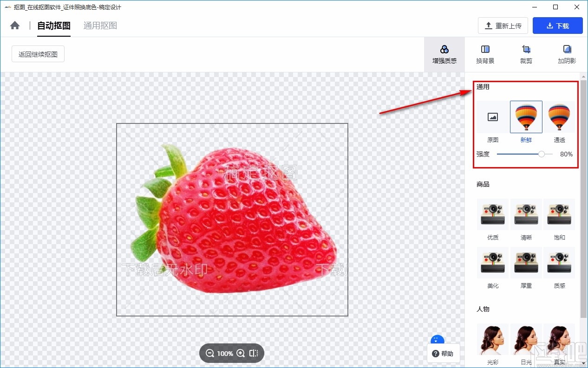The image size is (588, 368).
Task: Click 返回继续抠图 button
Action: click(38, 54)
